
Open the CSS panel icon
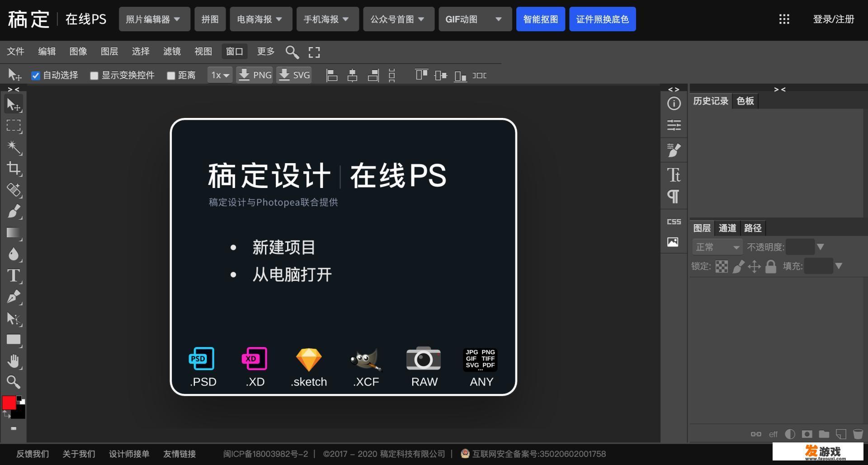click(x=674, y=221)
